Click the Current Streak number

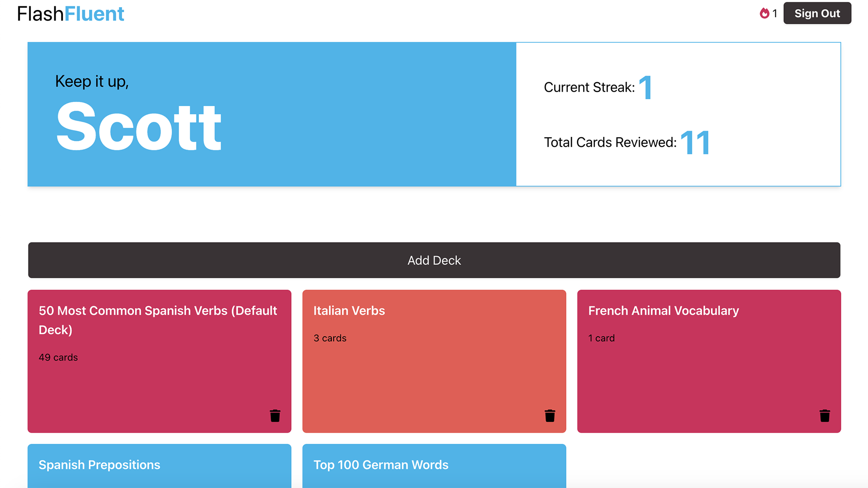click(x=646, y=87)
